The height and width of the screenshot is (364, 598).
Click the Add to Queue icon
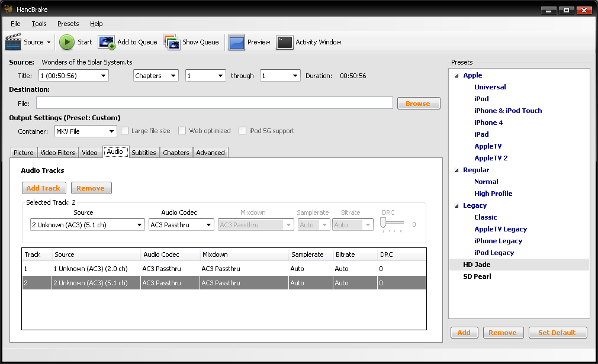[x=107, y=42]
